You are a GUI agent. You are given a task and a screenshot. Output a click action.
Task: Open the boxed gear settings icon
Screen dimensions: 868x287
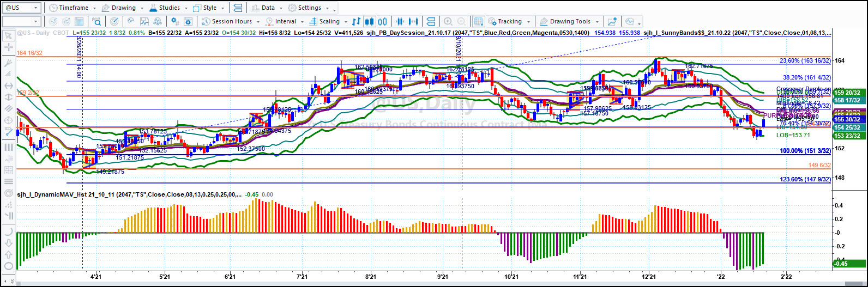coord(188,22)
